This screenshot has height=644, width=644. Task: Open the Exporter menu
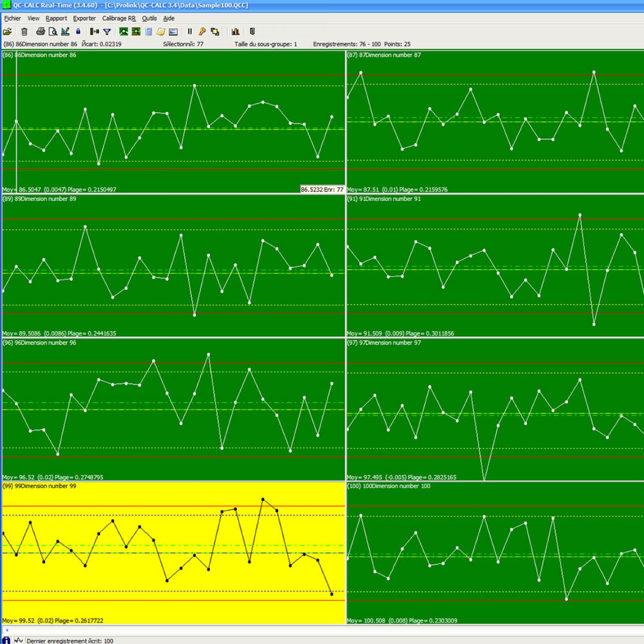click(x=84, y=18)
